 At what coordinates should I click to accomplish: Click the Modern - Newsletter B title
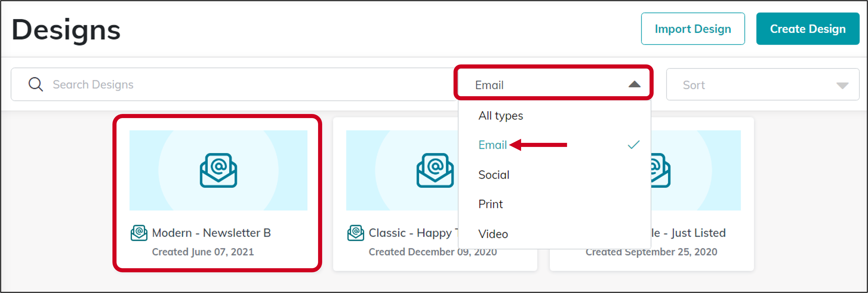211,233
